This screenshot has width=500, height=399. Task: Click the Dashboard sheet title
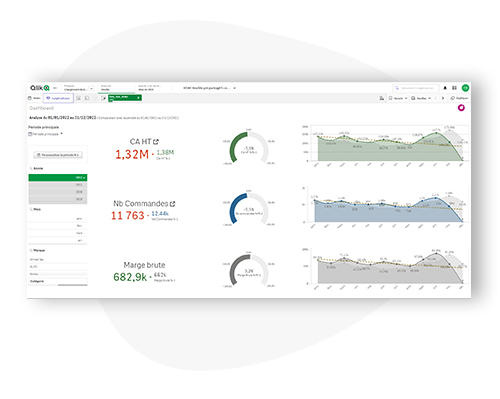click(x=41, y=108)
